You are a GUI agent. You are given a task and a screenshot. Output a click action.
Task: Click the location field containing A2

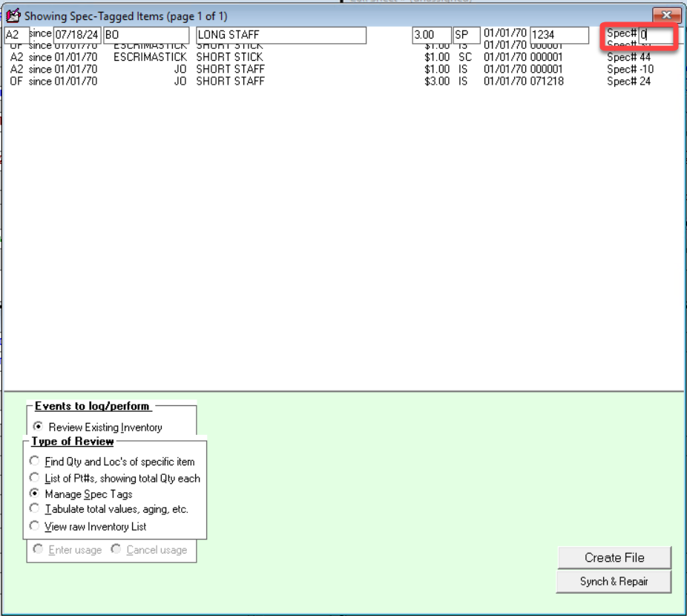(x=16, y=35)
